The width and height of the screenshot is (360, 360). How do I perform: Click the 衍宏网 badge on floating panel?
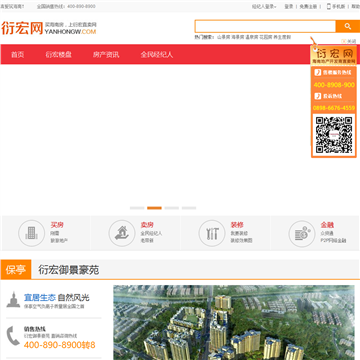point(334,56)
